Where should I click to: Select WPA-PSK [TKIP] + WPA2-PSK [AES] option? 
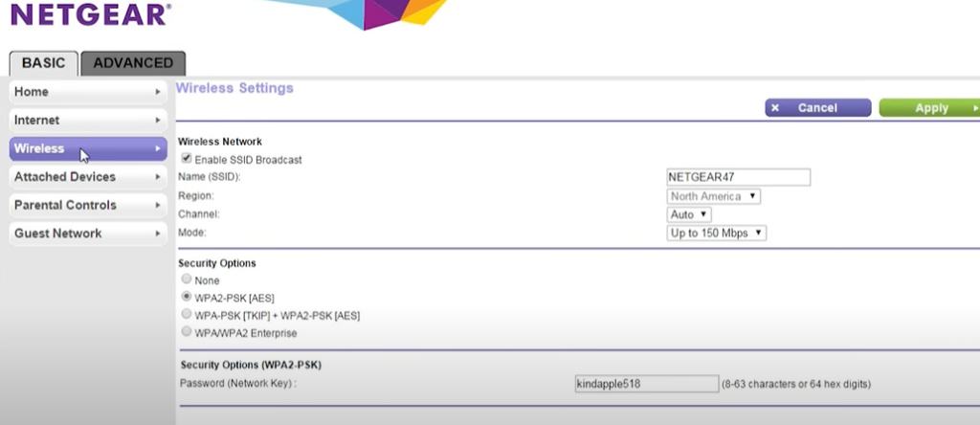[187, 314]
